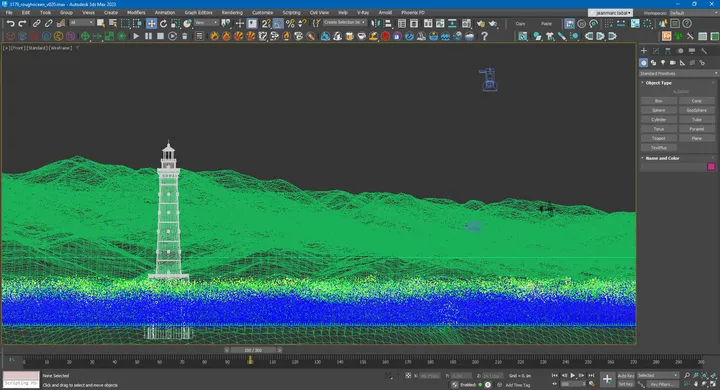
Task: Create a Teapot primitive button
Action: (658, 138)
